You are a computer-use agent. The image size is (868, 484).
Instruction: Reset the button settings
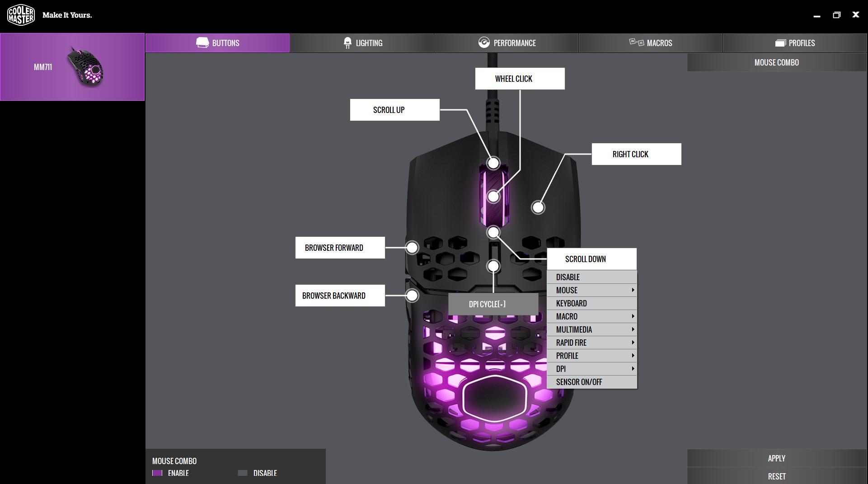pyautogui.click(x=777, y=476)
